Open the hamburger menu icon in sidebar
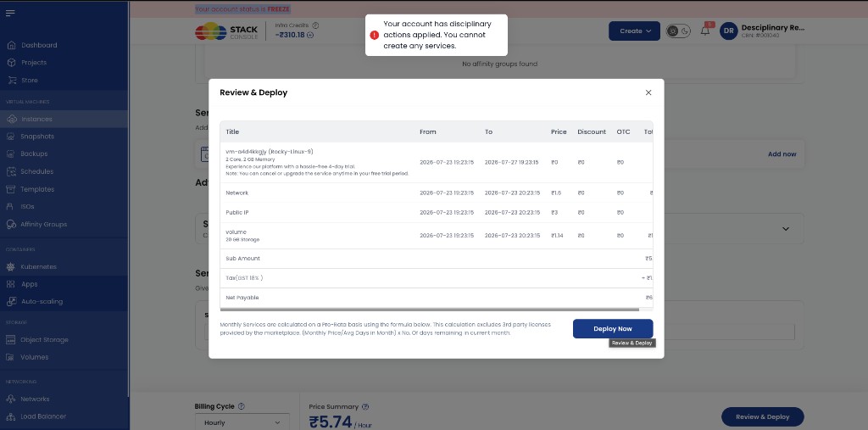 point(10,14)
